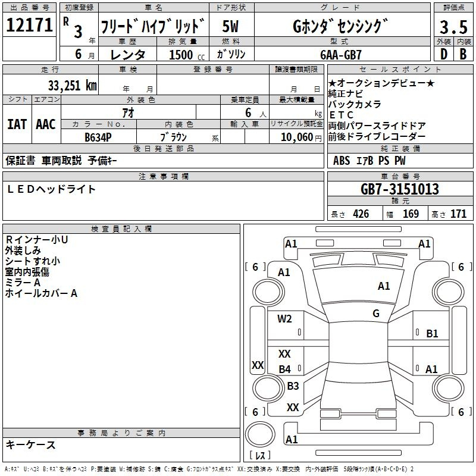The width and height of the screenshot is (476, 476).
Task: Click the fuel type ガソリン
Action: (x=231, y=54)
